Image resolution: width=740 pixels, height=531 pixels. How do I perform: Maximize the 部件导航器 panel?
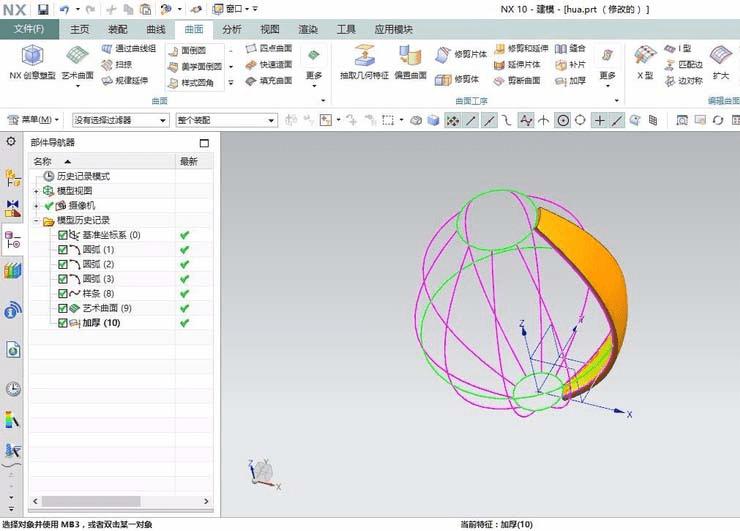click(x=204, y=143)
